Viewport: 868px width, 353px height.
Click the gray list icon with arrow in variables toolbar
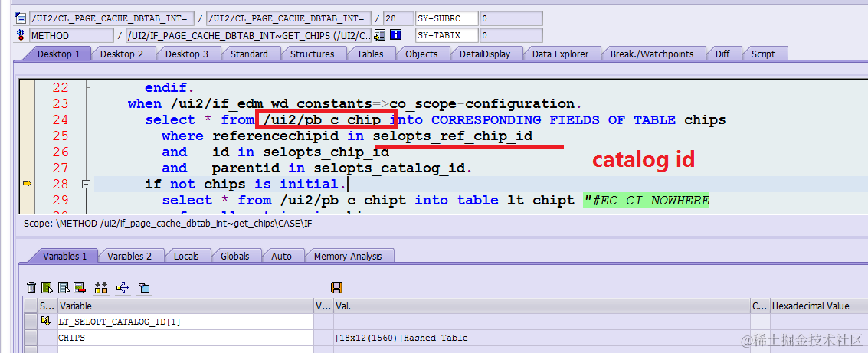coord(64,287)
